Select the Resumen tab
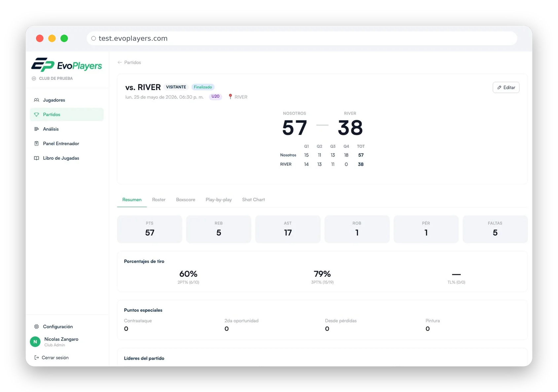 132,200
